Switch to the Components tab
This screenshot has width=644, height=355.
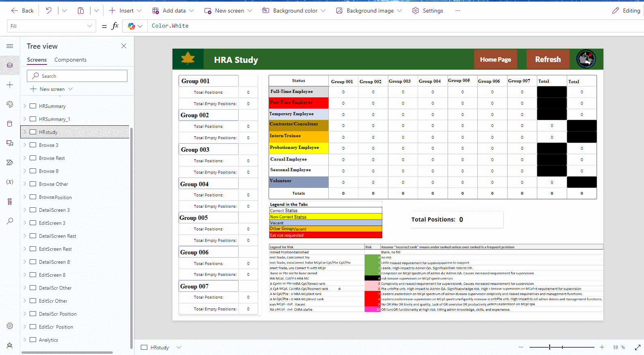(x=70, y=60)
